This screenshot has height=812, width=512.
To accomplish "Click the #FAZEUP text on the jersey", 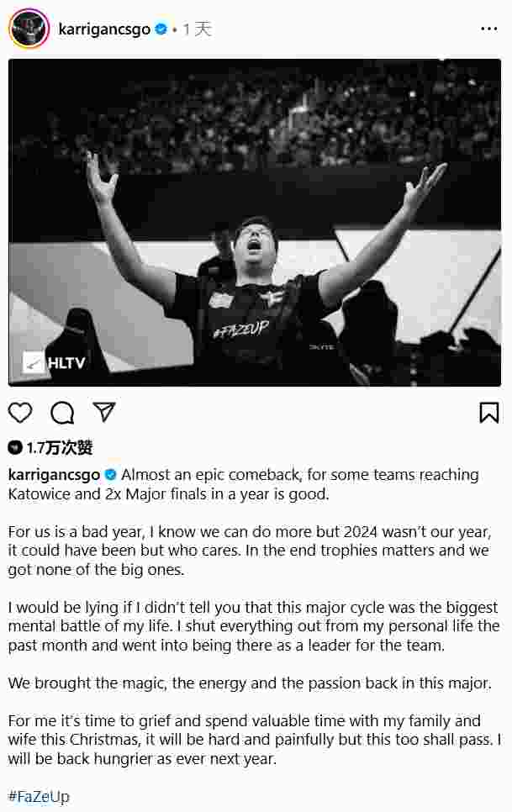I will (x=241, y=330).
